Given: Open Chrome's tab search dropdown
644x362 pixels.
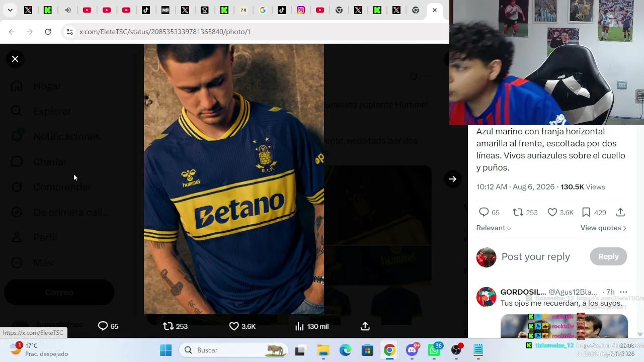Looking at the screenshot, I should coord(10,10).
